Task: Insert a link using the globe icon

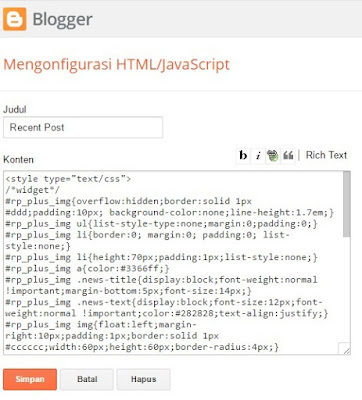Action: tap(273, 155)
